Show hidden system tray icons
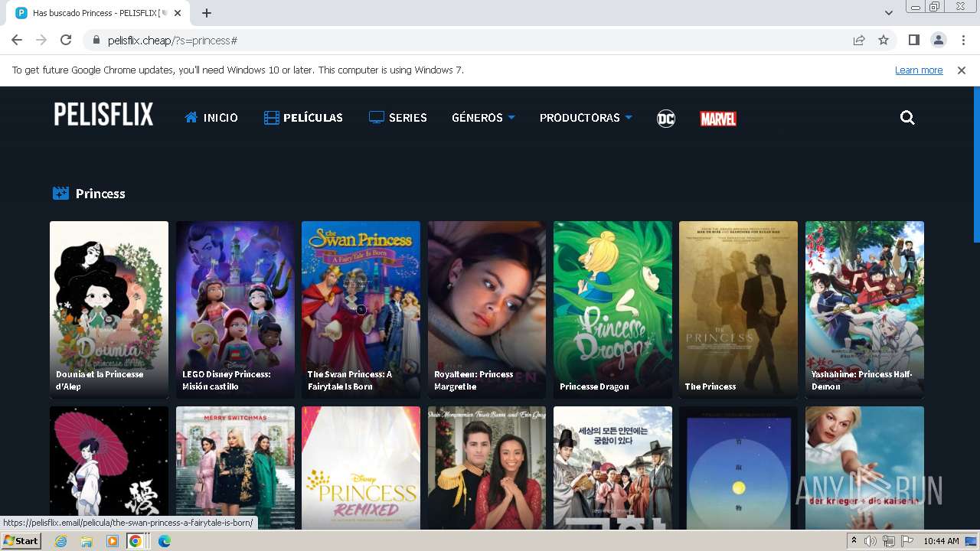This screenshot has width=980, height=551. click(x=854, y=541)
